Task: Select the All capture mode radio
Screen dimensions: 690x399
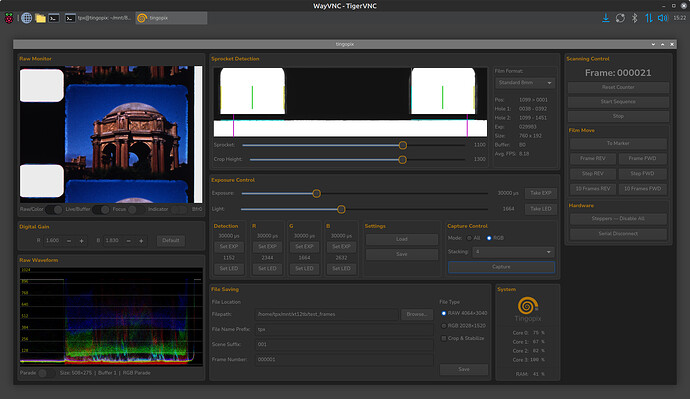Action: pos(470,238)
